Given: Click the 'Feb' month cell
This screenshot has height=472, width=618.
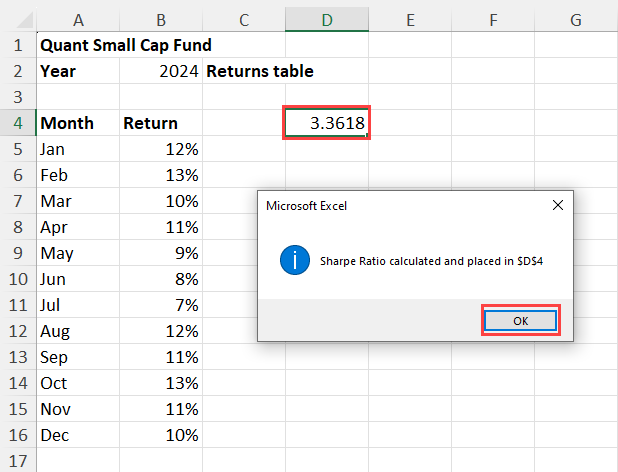Looking at the screenshot, I should pos(78,175).
